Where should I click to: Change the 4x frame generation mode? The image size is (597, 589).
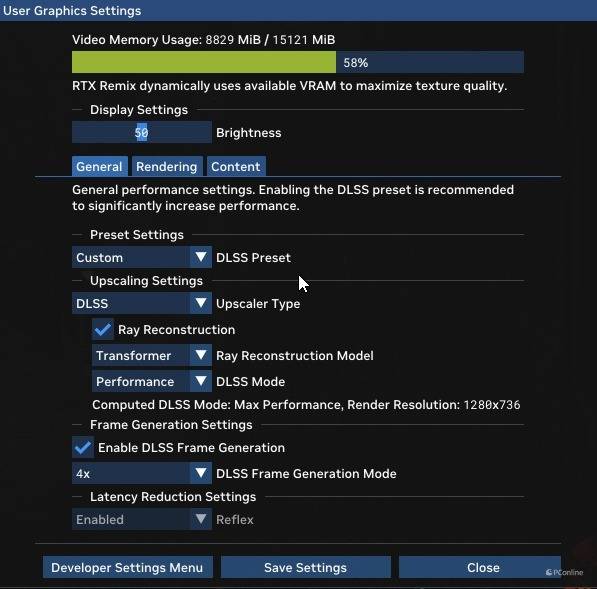(142, 473)
